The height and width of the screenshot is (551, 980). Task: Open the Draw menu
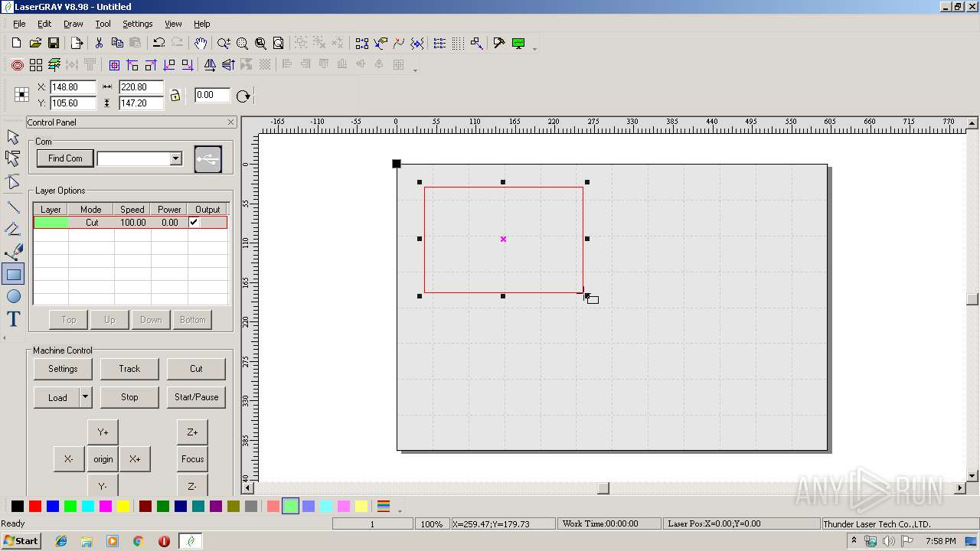tap(73, 24)
